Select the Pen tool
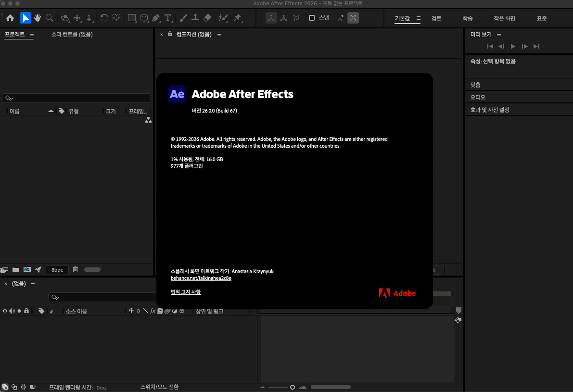Screen dimensions: 573x392 click(156, 18)
